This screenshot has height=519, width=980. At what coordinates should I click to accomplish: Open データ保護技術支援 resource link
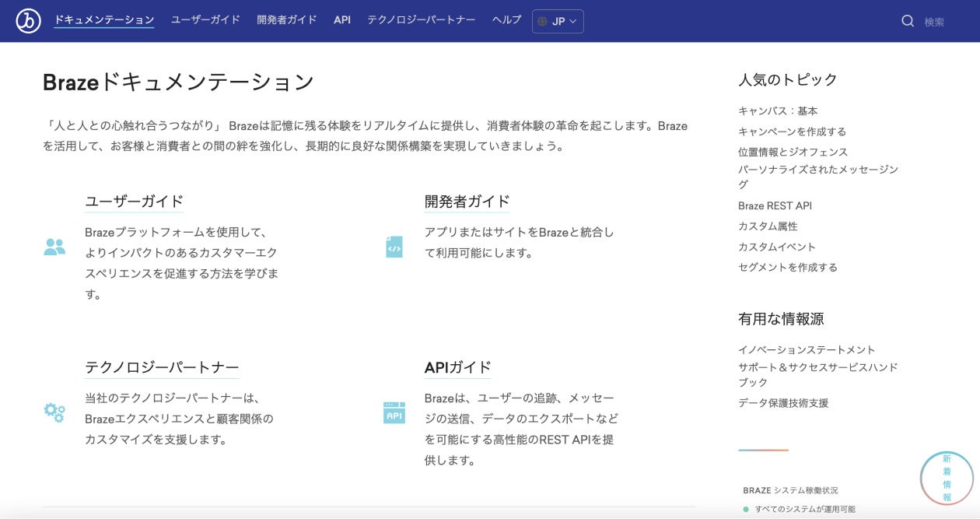pos(783,403)
